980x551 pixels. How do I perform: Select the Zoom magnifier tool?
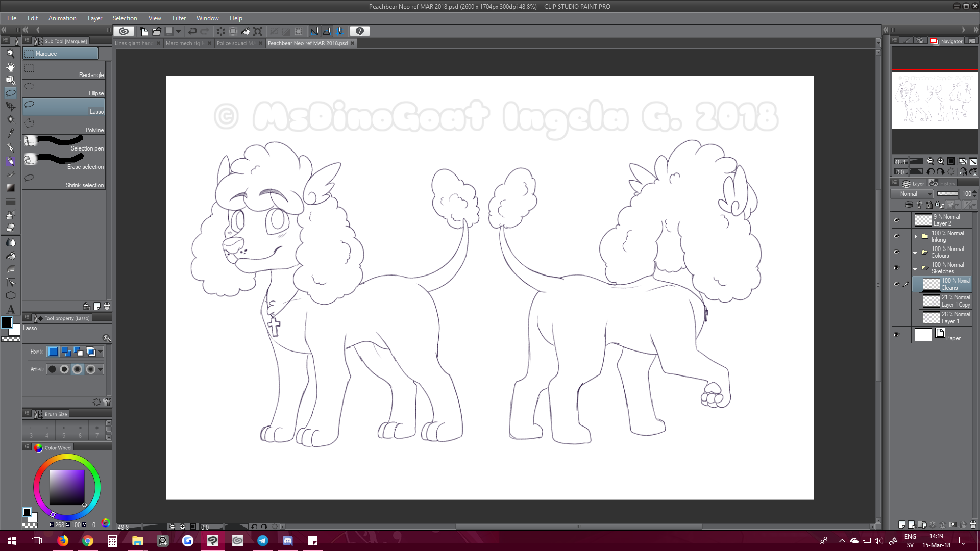coord(10,54)
